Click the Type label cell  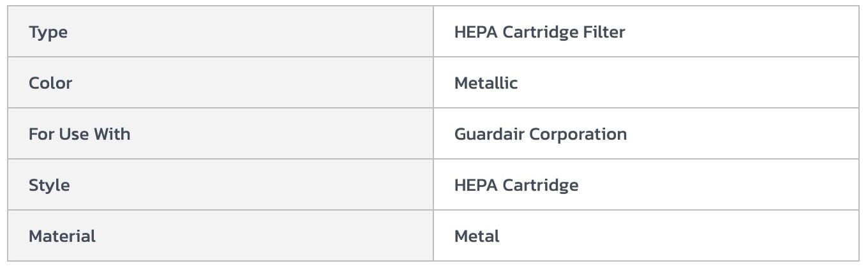coord(48,32)
